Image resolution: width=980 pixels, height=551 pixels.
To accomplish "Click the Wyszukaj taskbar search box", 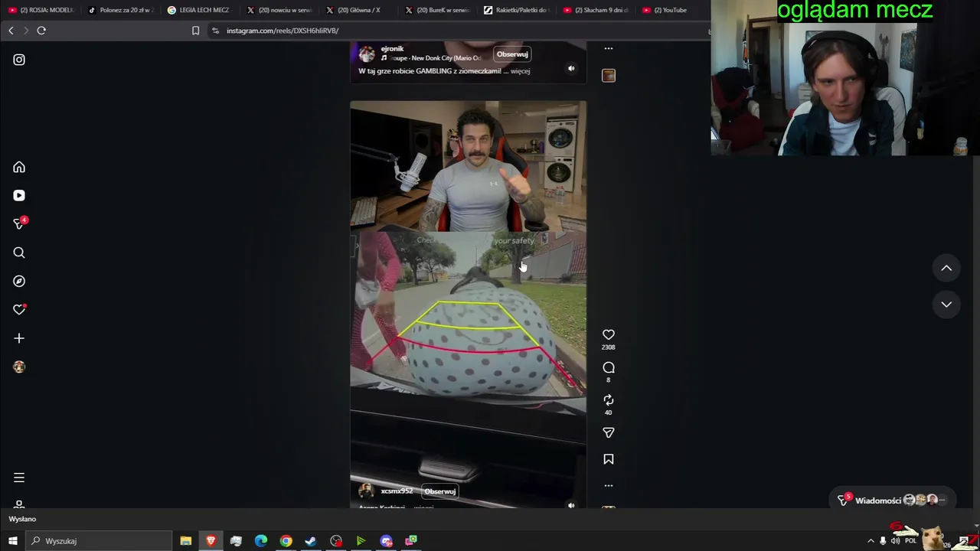I will point(99,541).
